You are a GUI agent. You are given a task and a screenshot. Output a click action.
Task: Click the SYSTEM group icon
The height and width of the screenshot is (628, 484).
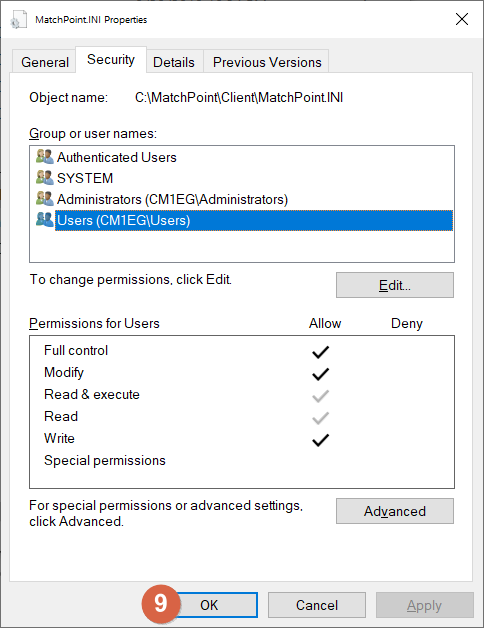[x=44, y=177]
